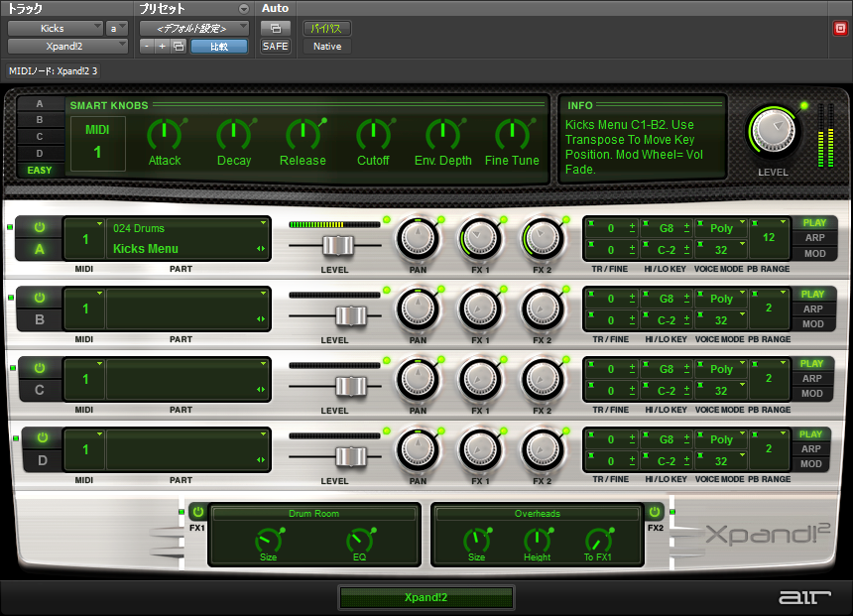Select smart knobs tab A

coord(40,104)
